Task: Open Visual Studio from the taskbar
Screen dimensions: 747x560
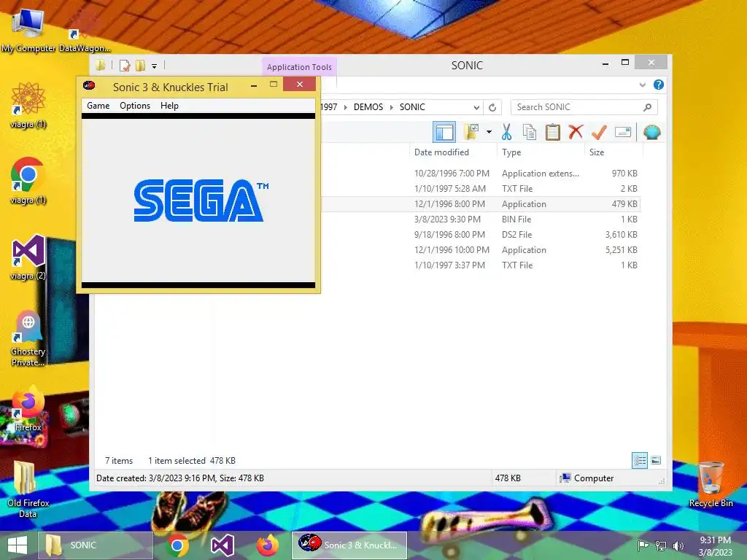Action: tap(222, 545)
